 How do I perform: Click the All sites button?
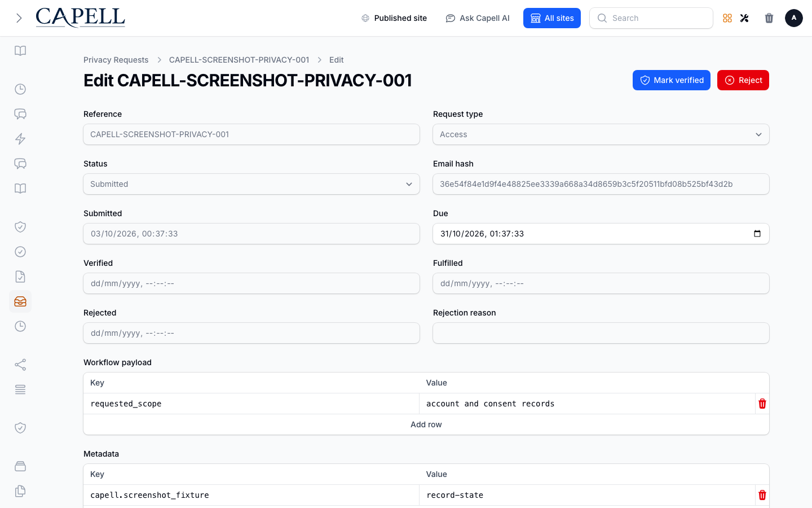click(x=552, y=18)
